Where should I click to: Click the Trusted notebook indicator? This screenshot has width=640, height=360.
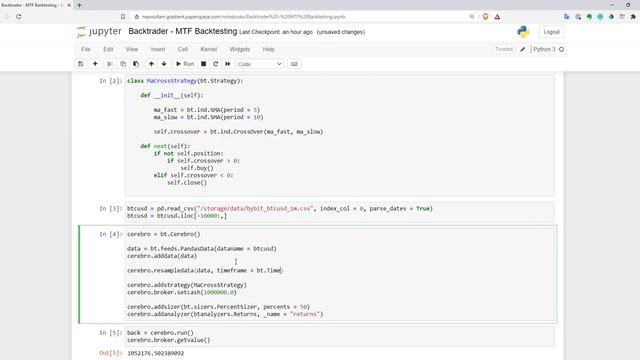[x=504, y=49]
